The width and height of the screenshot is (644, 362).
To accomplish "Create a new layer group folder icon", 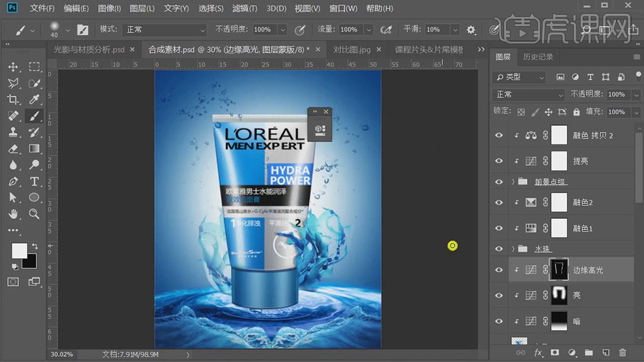I will click(x=589, y=352).
